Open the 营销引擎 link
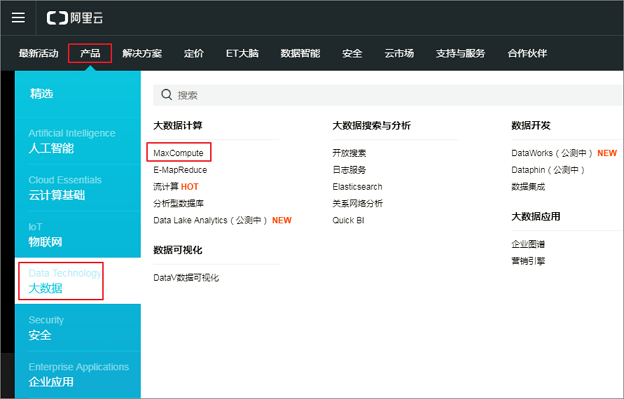This screenshot has width=624, height=399. tap(528, 261)
